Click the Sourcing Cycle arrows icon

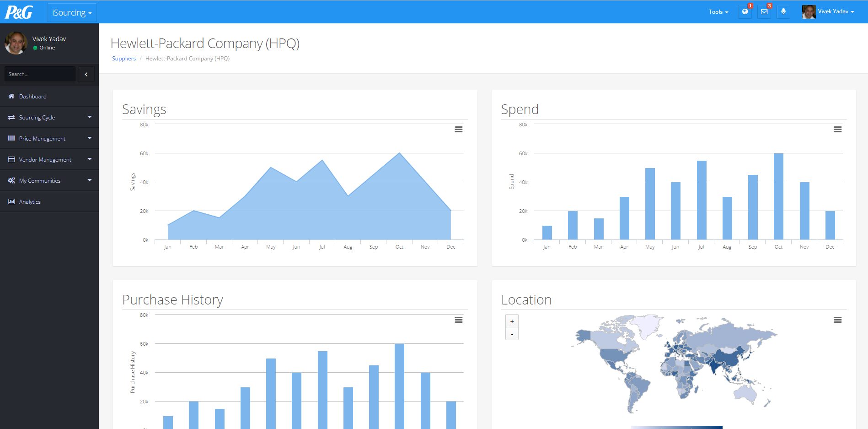(11, 118)
